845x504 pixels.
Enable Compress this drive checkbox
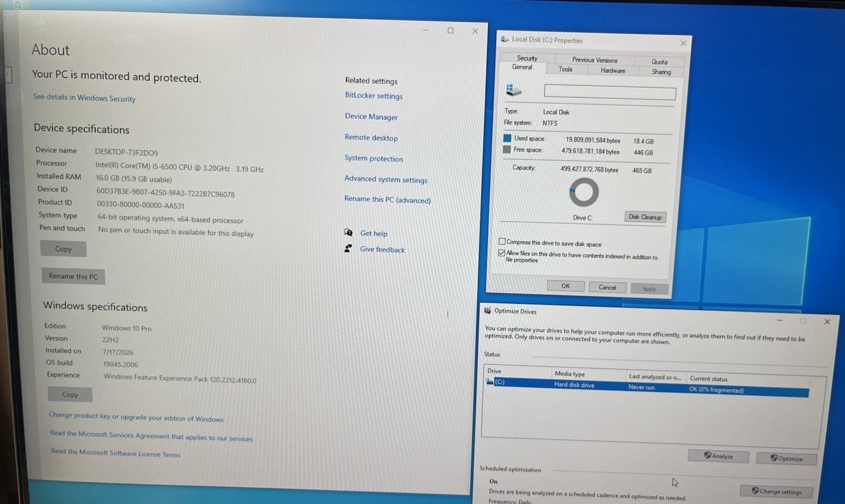click(x=502, y=241)
